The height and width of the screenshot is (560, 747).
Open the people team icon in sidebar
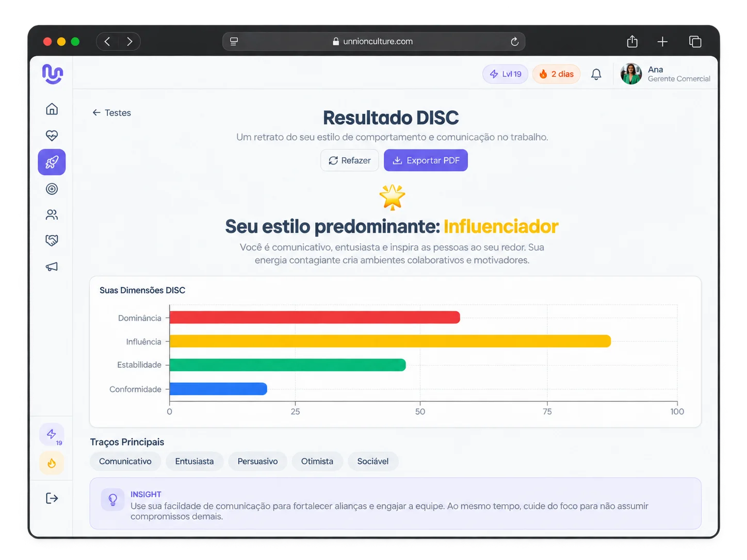point(52,215)
